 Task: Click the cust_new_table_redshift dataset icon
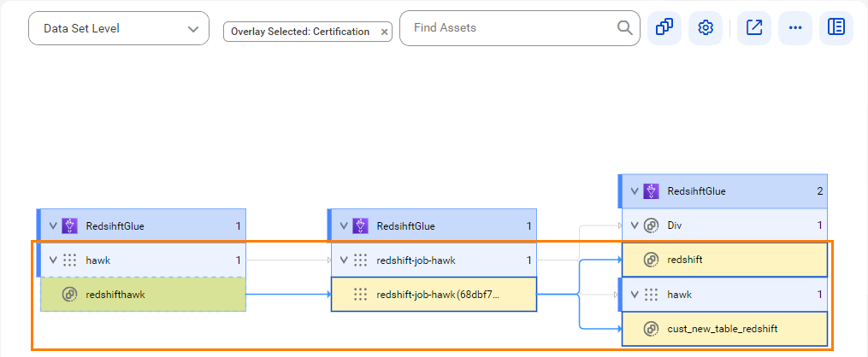[651, 329]
